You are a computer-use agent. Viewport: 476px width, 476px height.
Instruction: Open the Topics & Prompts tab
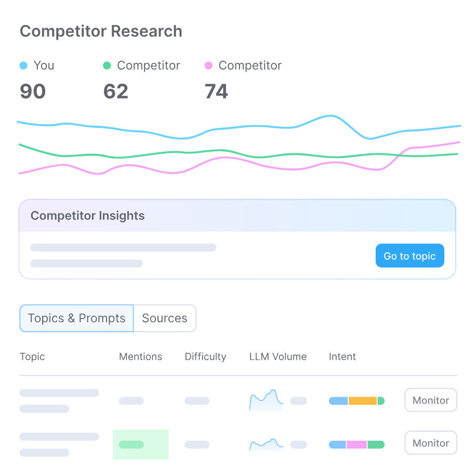pyautogui.click(x=76, y=318)
